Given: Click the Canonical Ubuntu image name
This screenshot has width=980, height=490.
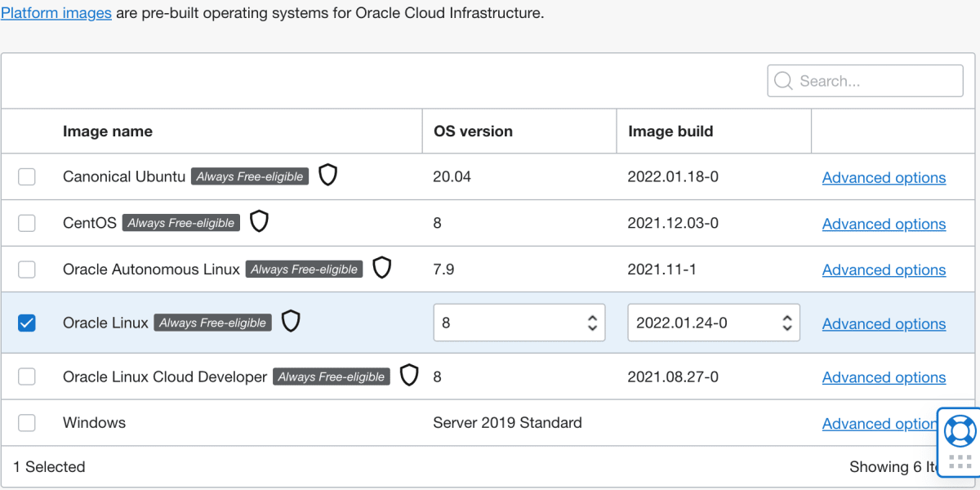Looking at the screenshot, I should click(x=124, y=176).
